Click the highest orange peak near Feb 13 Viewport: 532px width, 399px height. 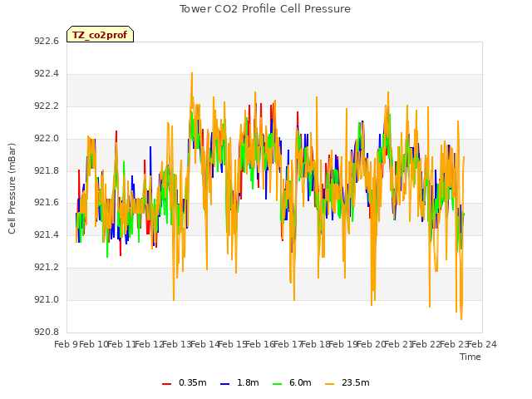[192, 73]
